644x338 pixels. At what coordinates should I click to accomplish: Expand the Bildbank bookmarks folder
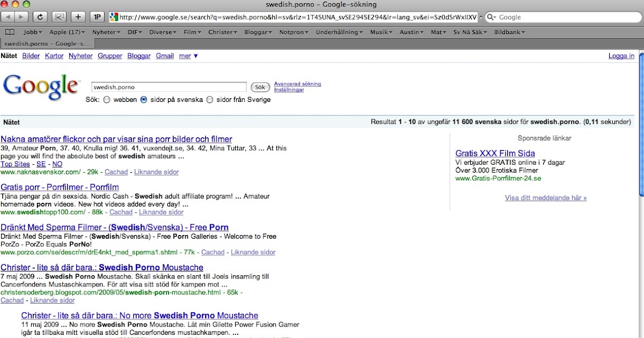pyautogui.click(x=510, y=32)
